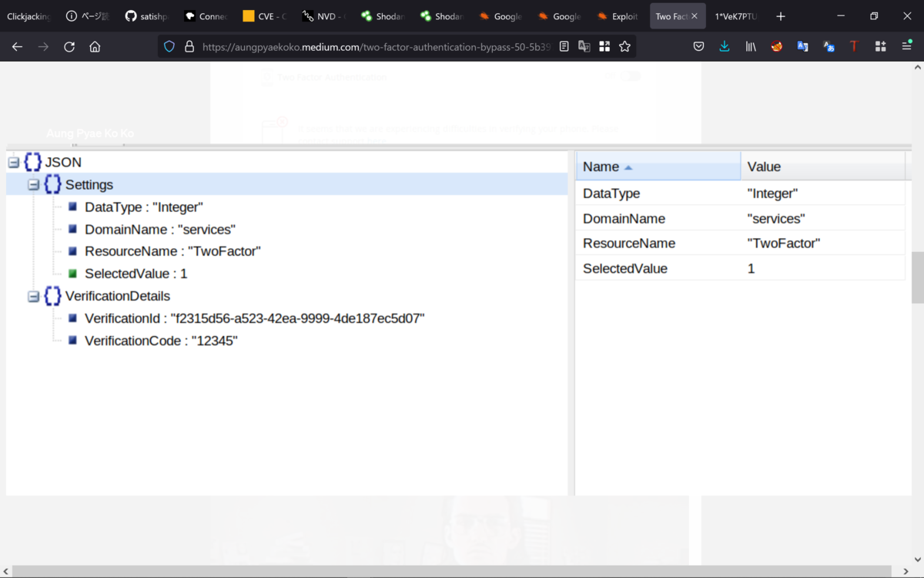Reload the current page
The width and height of the screenshot is (924, 578).
(x=69, y=47)
